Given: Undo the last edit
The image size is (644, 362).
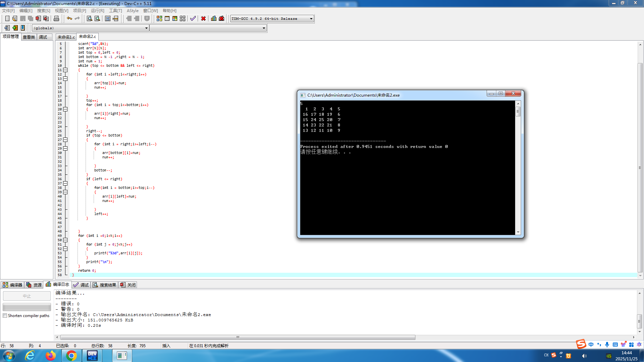Looking at the screenshot, I should [69, 18].
